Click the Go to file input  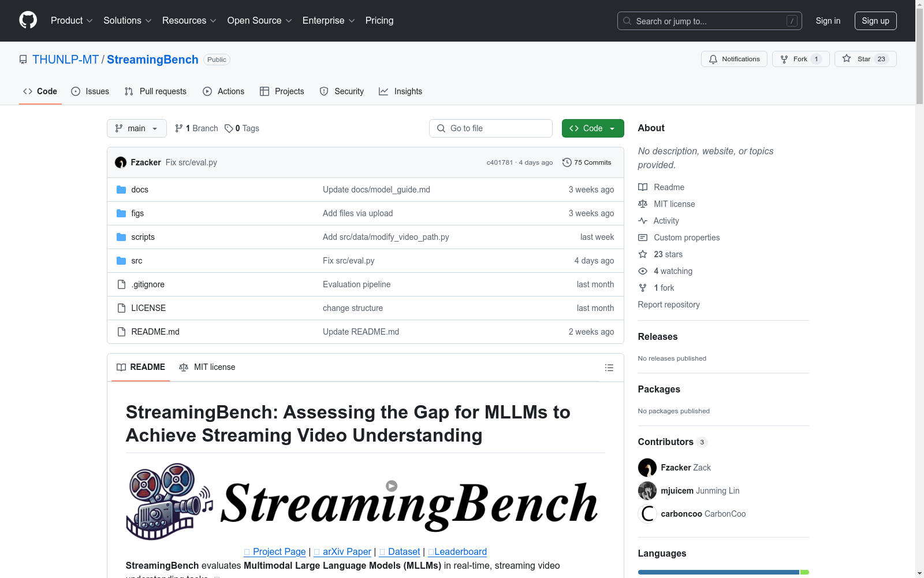click(x=491, y=128)
